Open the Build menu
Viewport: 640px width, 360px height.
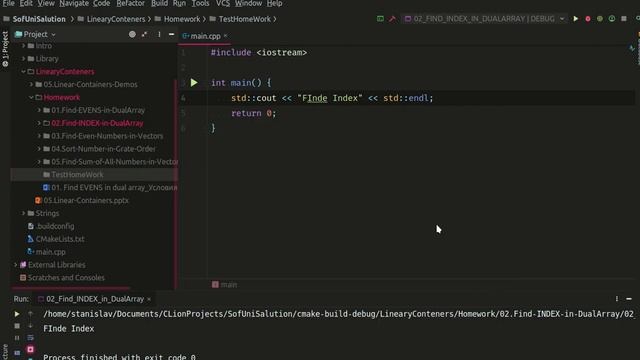pyautogui.click(x=159, y=3)
